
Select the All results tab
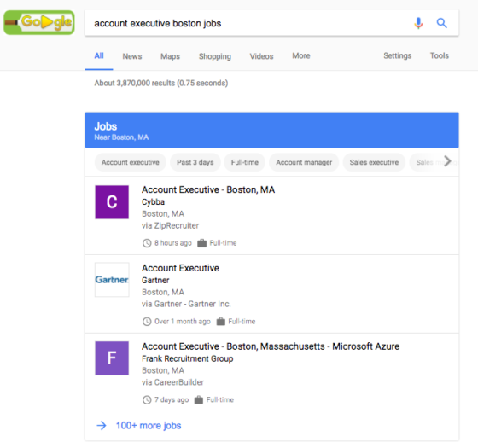click(x=99, y=55)
